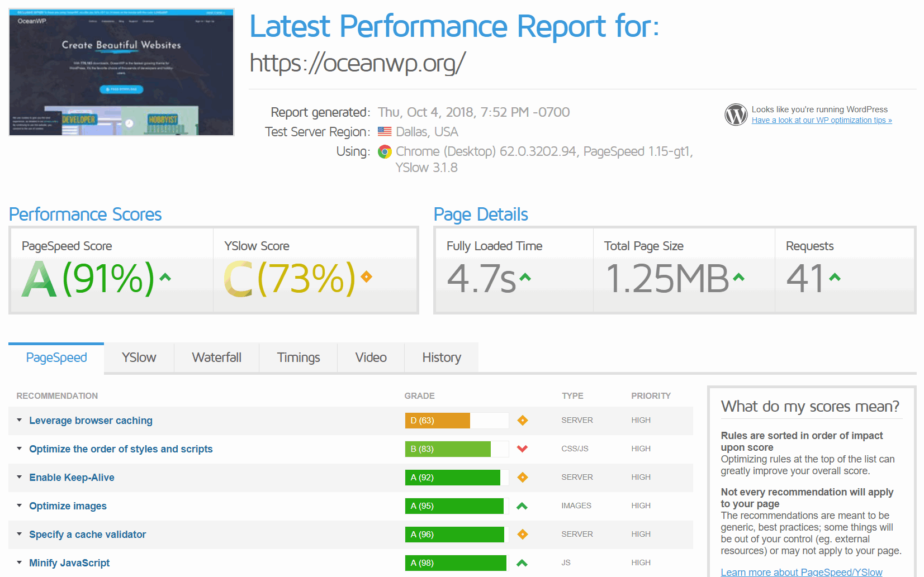Click the A (92) grade bar
This screenshot has width=924, height=577.
(x=457, y=478)
